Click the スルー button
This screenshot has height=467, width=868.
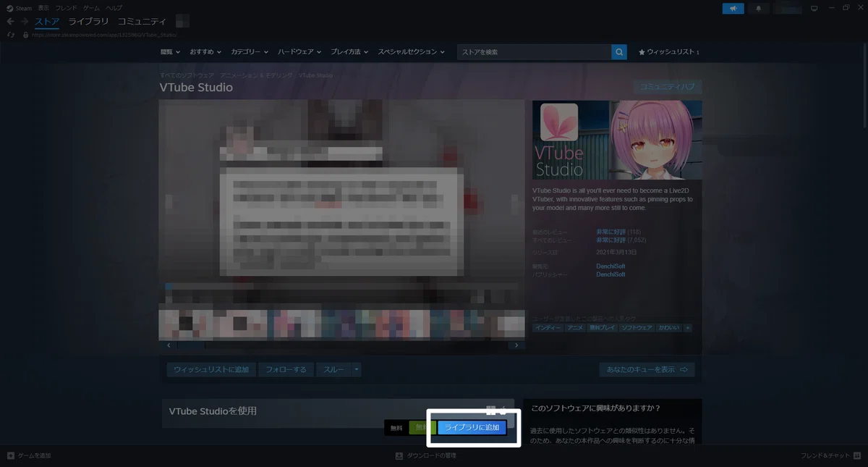pos(333,369)
